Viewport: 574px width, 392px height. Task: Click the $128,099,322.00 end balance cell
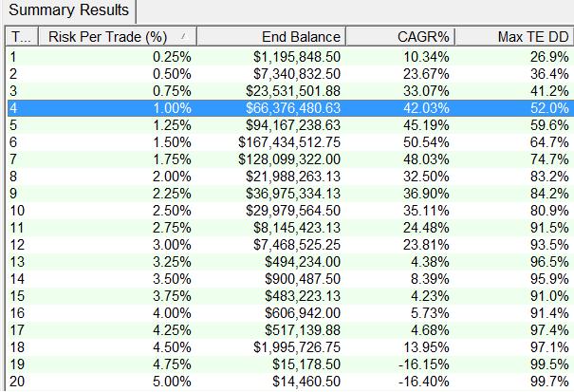point(289,161)
